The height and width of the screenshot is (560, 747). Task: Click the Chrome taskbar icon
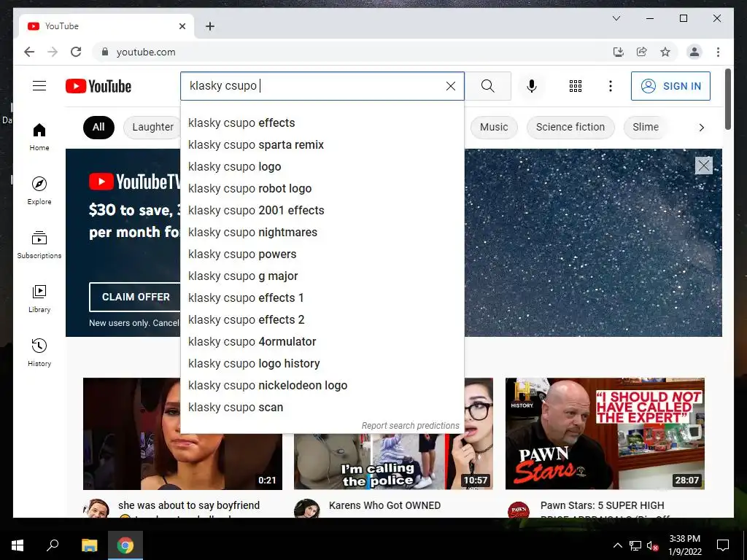coord(125,545)
